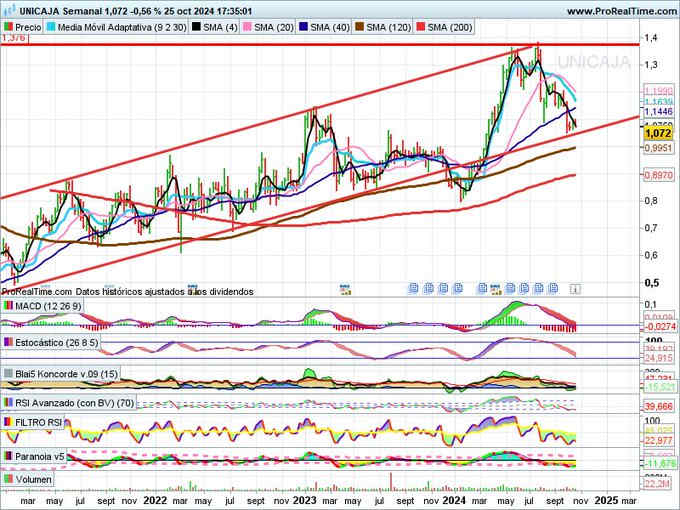The height and width of the screenshot is (510, 680).
Task: Click the RSI Avanzado indicator icon
Action: coord(8,403)
